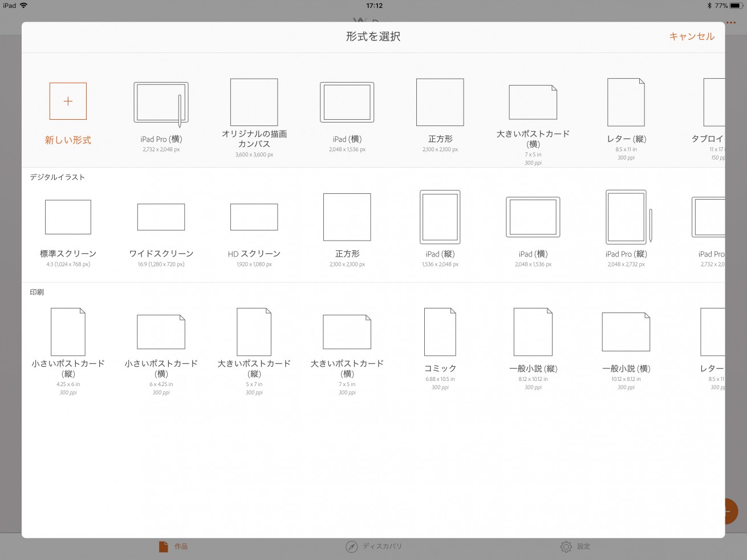Pick 大きいポストカード (縦) 5 x 7 in preset

254,352
